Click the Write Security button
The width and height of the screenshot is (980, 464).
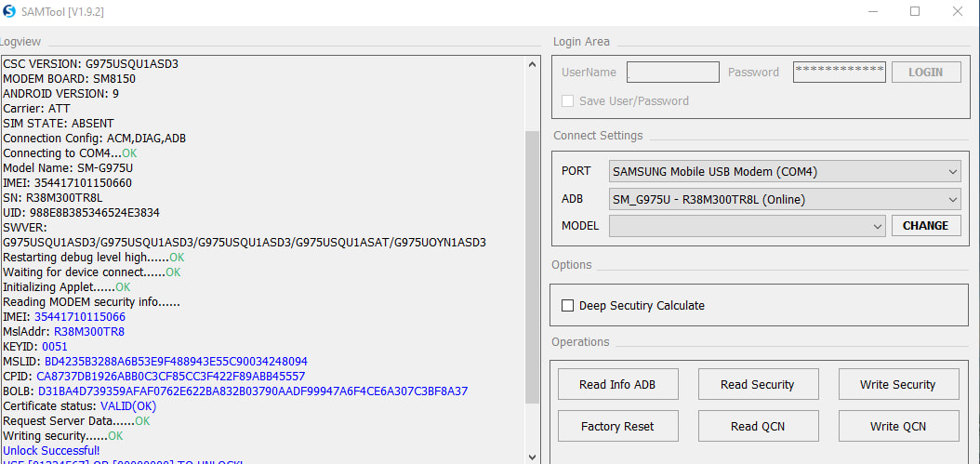click(899, 384)
